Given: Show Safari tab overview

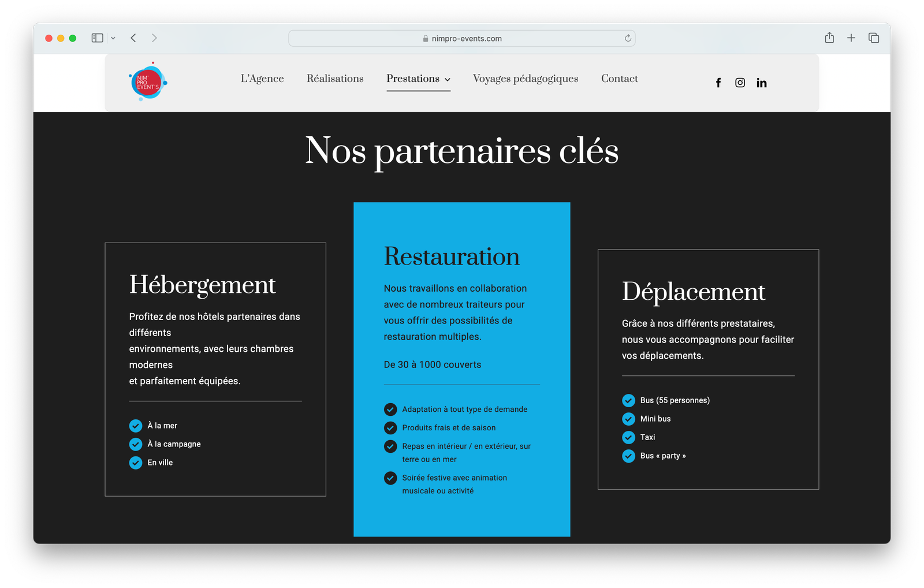Looking at the screenshot, I should 874,38.
